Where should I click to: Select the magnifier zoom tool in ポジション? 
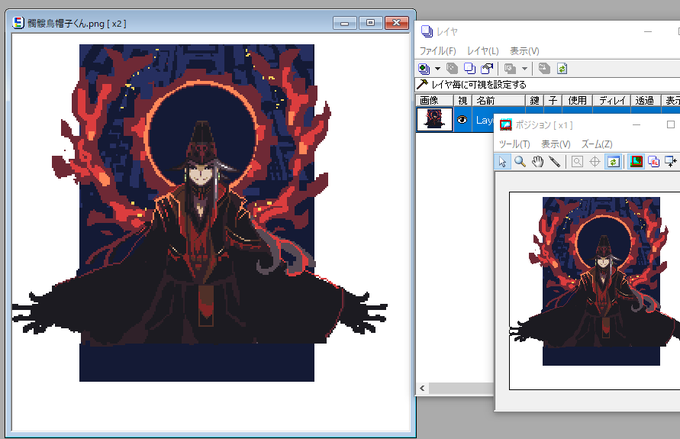click(x=520, y=162)
